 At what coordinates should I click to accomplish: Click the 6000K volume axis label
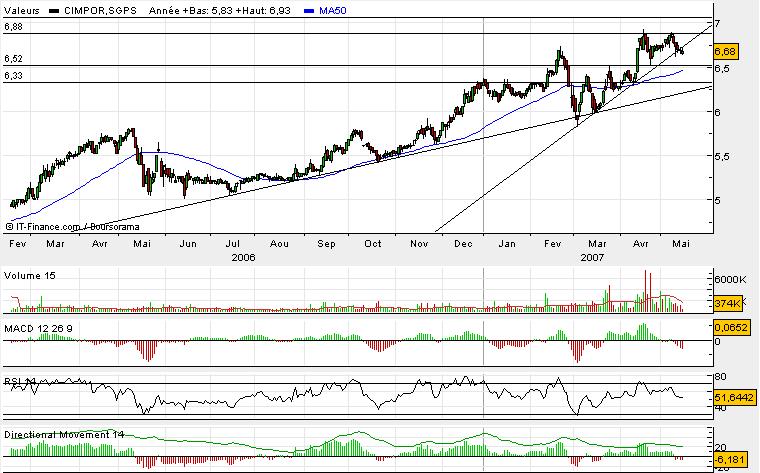(730, 280)
